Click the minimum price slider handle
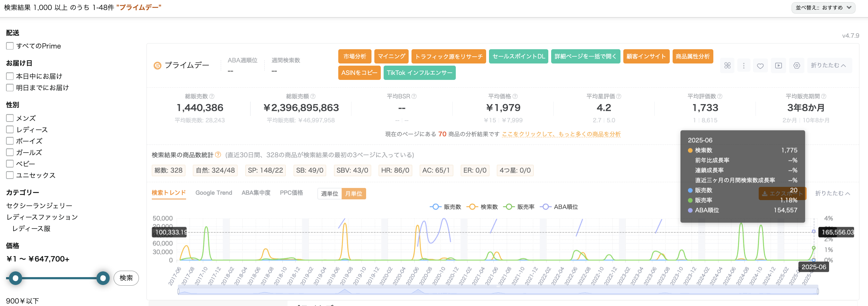The width and height of the screenshot is (868, 306). (15, 278)
